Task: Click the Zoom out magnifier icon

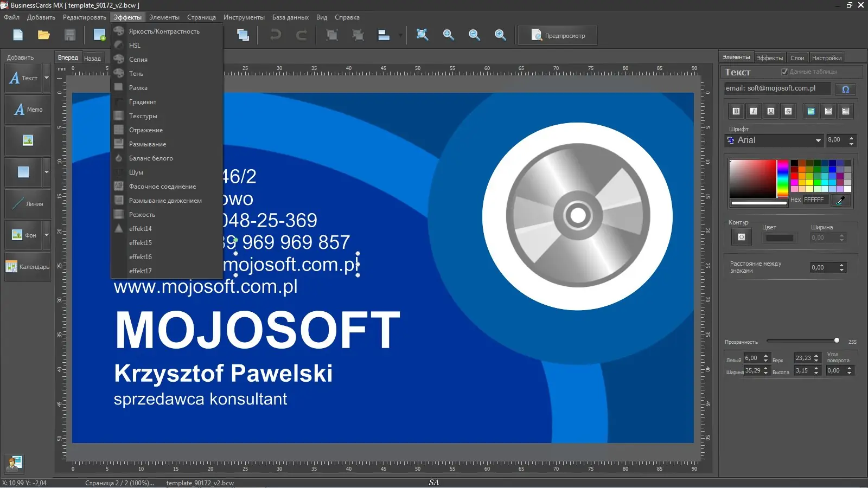Action: coord(474,35)
